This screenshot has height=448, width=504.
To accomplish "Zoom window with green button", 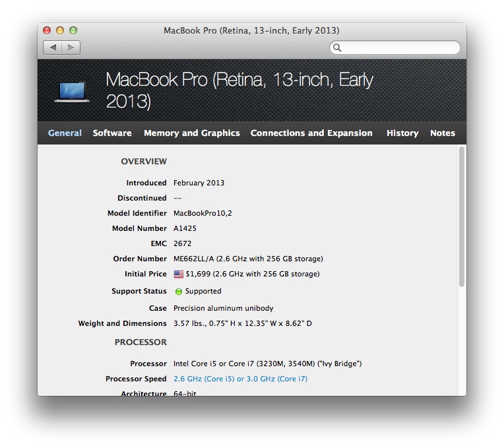I will pyautogui.click(x=73, y=30).
